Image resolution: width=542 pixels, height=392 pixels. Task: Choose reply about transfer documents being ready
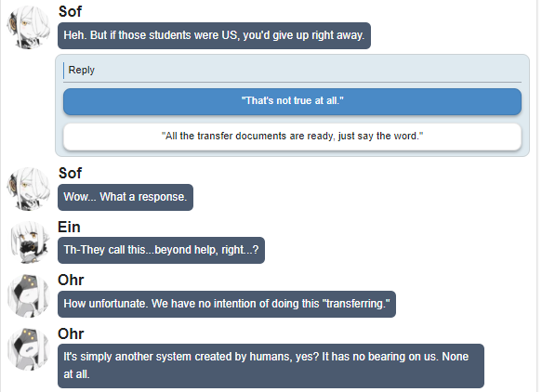292,137
